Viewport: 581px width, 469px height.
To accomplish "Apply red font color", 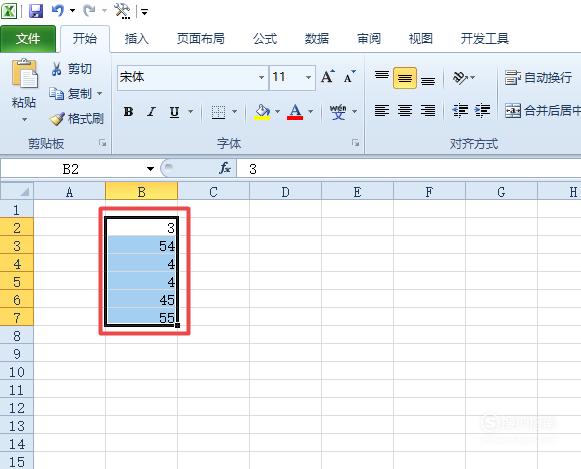I will 295,112.
